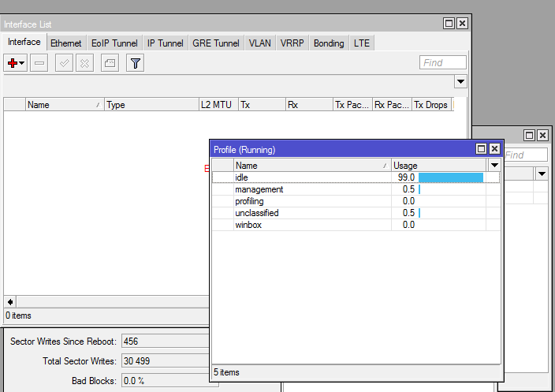
Task: Click the Sector Writes Since Reboot field
Action: click(x=166, y=342)
